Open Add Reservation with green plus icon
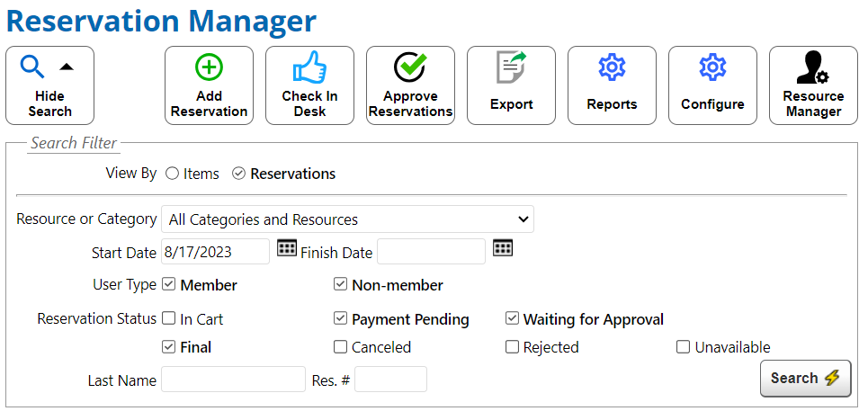This screenshot has height=411, width=868. tap(209, 68)
